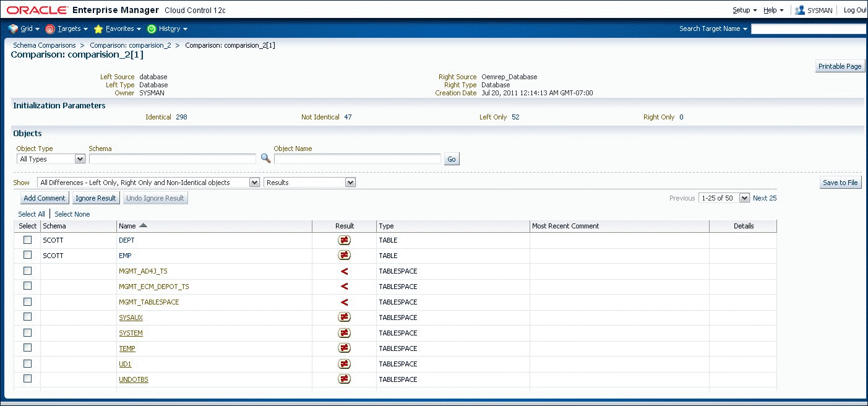Click the Grid cube icon
The image size is (868, 406).
point(13,28)
